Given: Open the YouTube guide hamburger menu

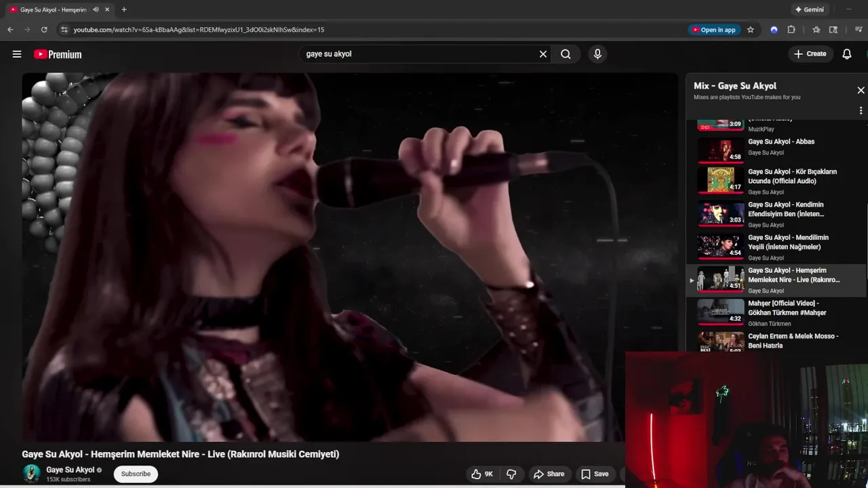Looking at the screenshot, I should coord(17,54).
